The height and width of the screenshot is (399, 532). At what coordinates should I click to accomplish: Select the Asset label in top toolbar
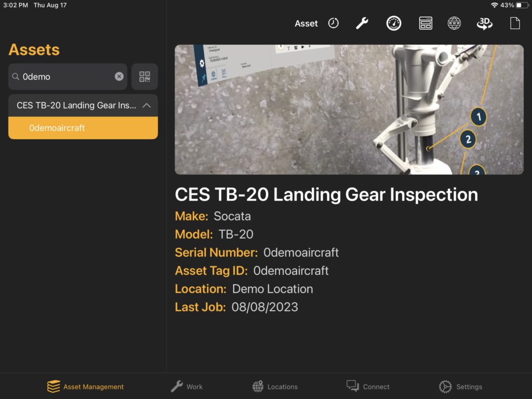tap(306, 23)
